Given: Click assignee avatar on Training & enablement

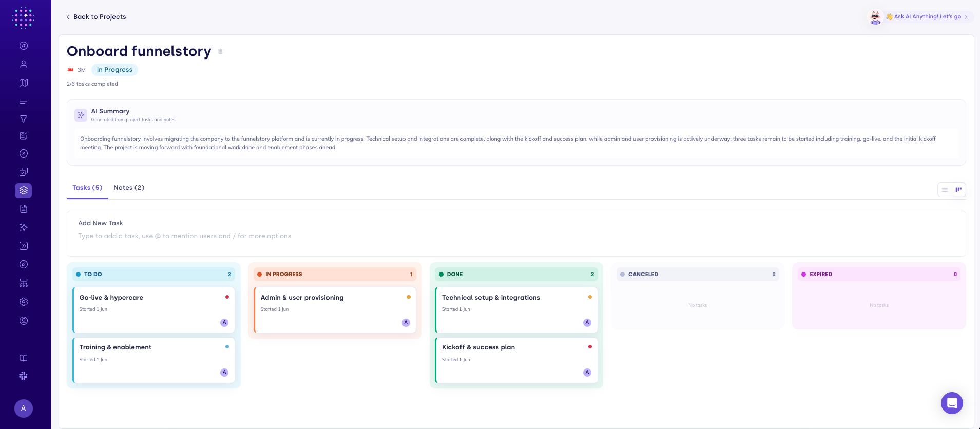Looking at the screenshot, I should [224, 373].
